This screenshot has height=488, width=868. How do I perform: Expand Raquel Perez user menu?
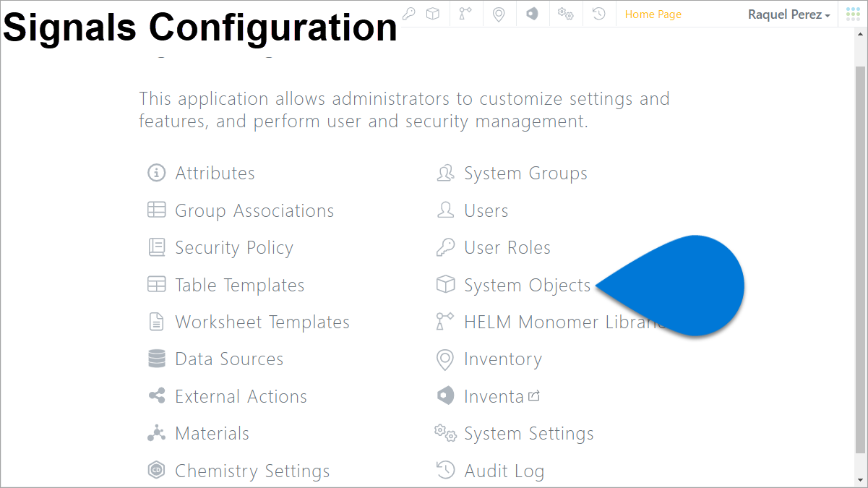click(x=789, y=14)
